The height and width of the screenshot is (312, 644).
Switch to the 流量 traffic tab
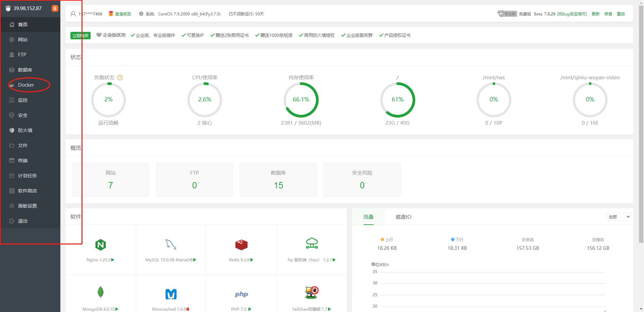[x=368, y=217]
